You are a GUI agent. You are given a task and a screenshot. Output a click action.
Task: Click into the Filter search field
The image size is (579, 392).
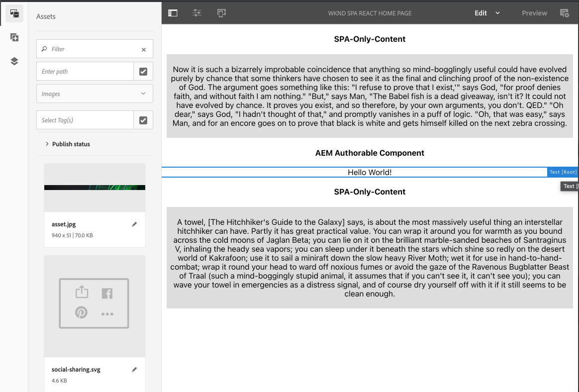(x=95, y=49)
